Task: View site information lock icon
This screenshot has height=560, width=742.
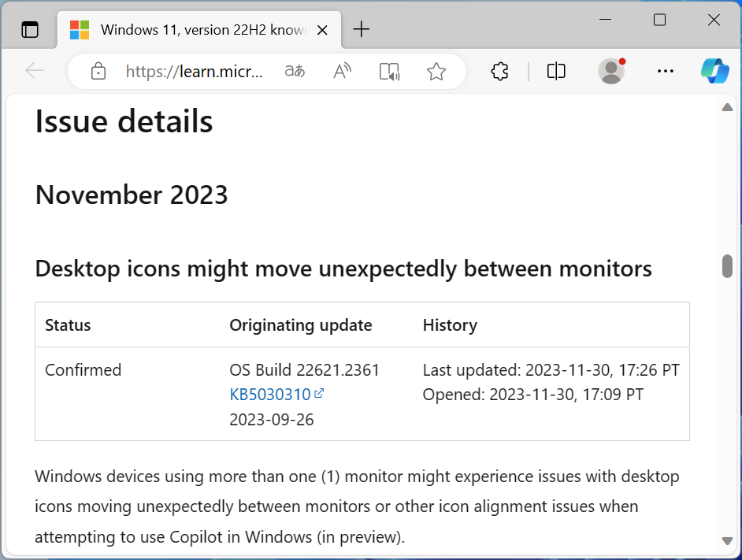Action: click(98, 72)
